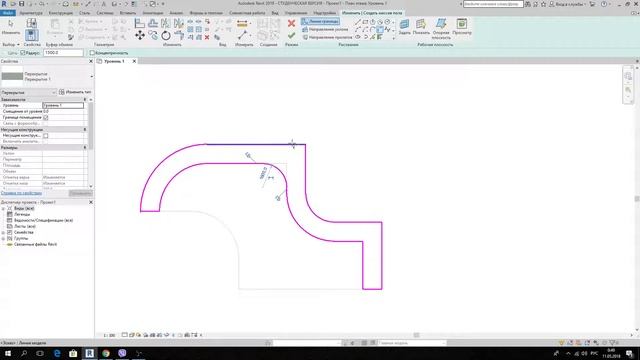Select Schedules/Quantities in Project Browser
The image size is (640, 360).
tap(43, 220)
